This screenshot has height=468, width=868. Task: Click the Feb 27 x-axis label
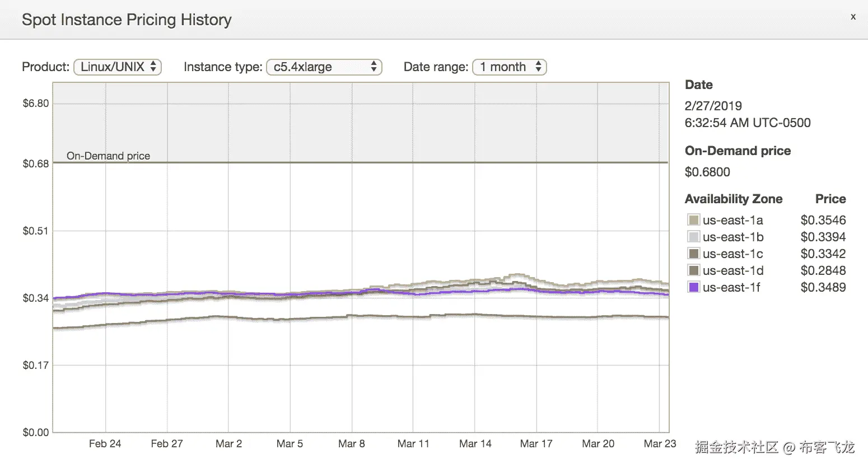(x=167, y=443)
